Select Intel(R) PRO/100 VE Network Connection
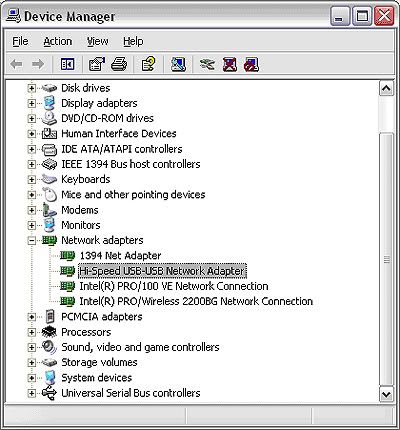The width and height of the screenshot is (400, 430). point(174,286)
